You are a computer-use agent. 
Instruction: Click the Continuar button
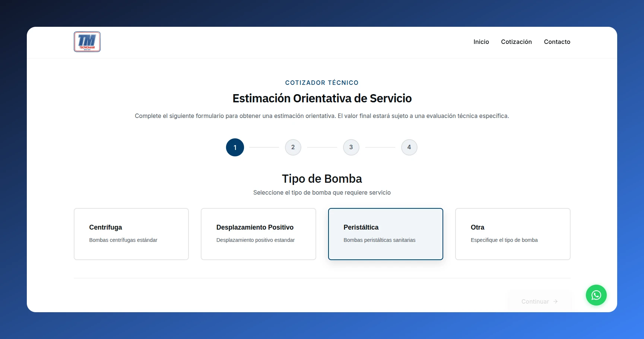click(x=540, y=301)
